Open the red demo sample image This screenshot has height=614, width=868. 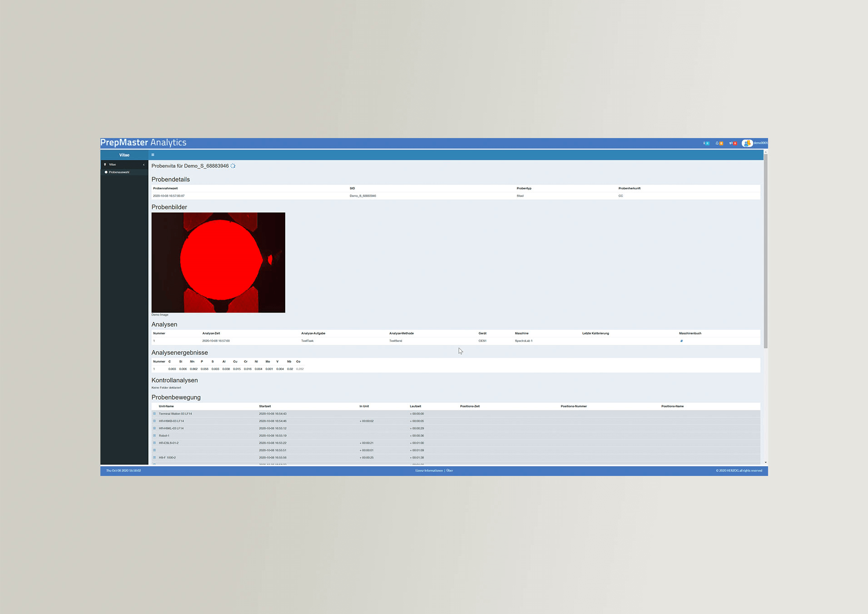click(218, 262)
